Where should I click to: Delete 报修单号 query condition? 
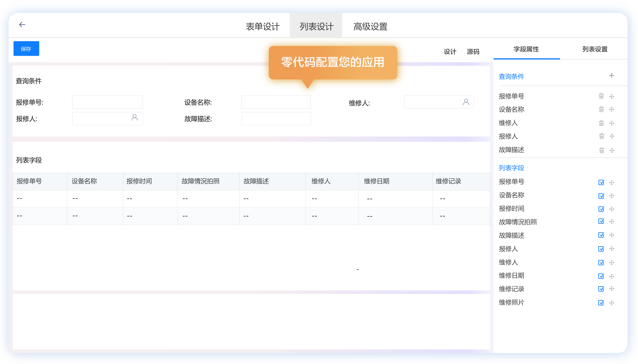point(601,96)
